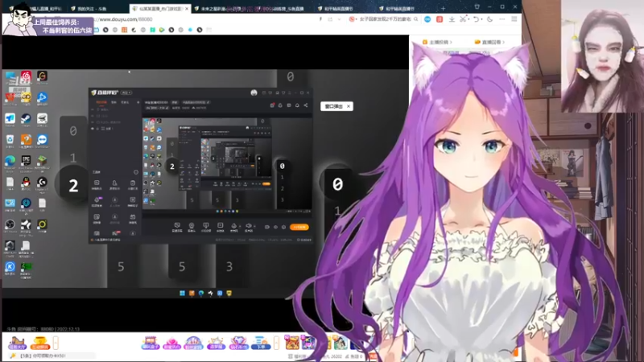Expand the arrow right of 下单 gift
The width and height of the screenshot is (644, 362).
coord(276,343)
